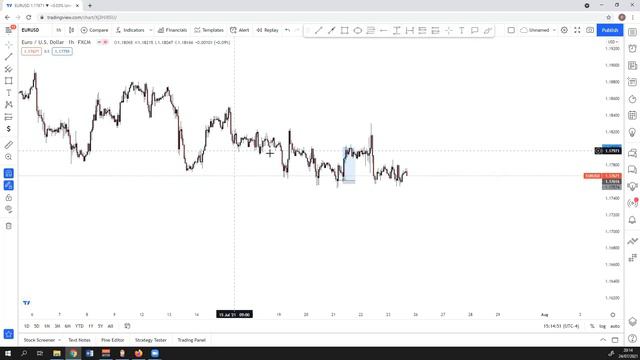Viewport: 640px width, 360px height.
Task: Toggle log scale mode
Action: pos(602,326)
